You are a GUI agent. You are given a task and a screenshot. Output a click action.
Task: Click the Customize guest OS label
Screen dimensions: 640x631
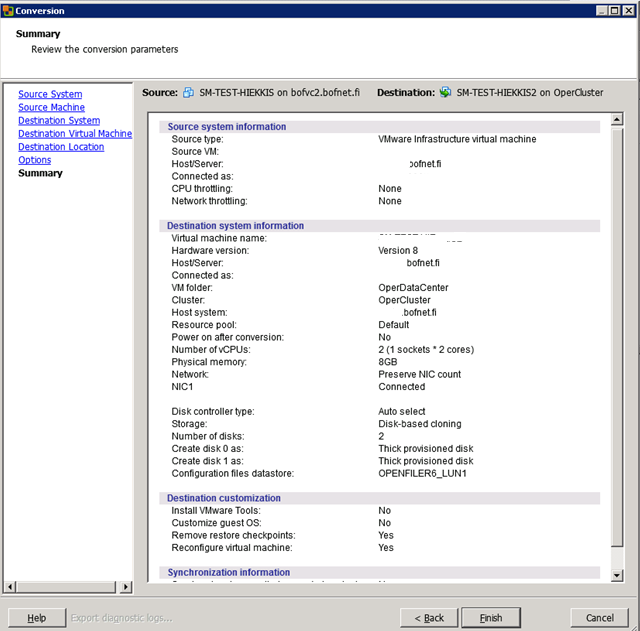point(216,523)
